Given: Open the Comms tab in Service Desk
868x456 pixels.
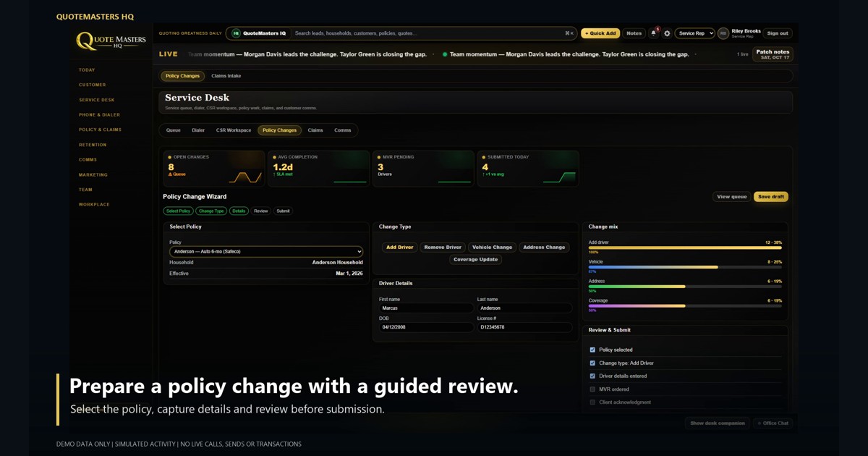Looking at the screenshot, I should 343,130.
